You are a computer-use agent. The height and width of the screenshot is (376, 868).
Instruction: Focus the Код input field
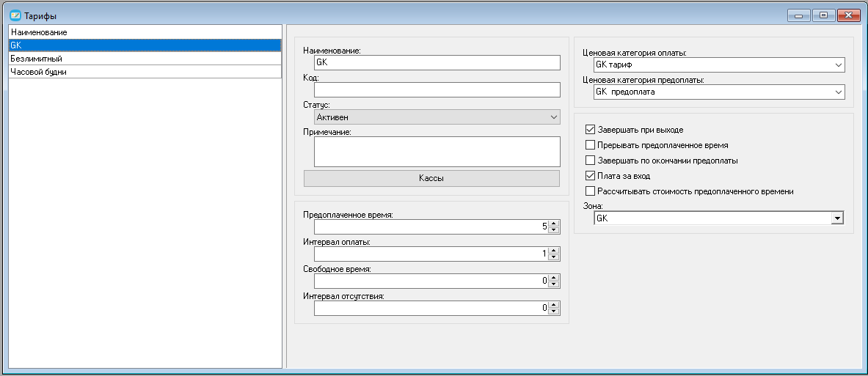point(437,90)
